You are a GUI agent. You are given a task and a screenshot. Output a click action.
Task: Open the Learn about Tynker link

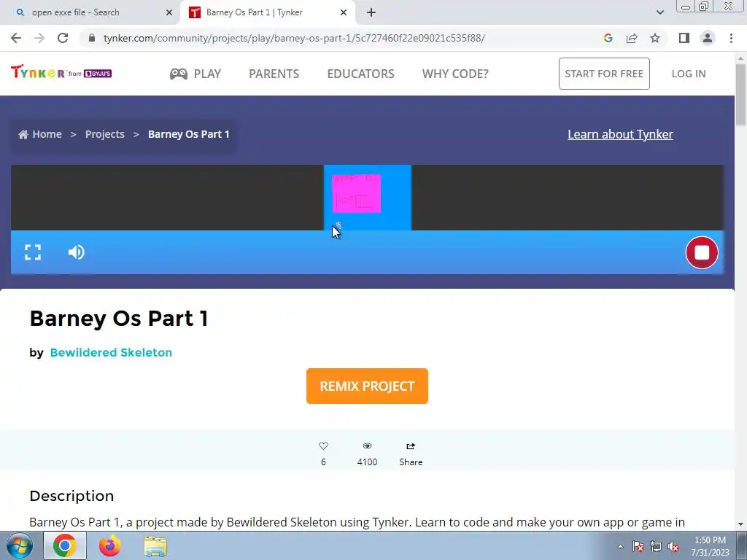[x=620, y=134]
